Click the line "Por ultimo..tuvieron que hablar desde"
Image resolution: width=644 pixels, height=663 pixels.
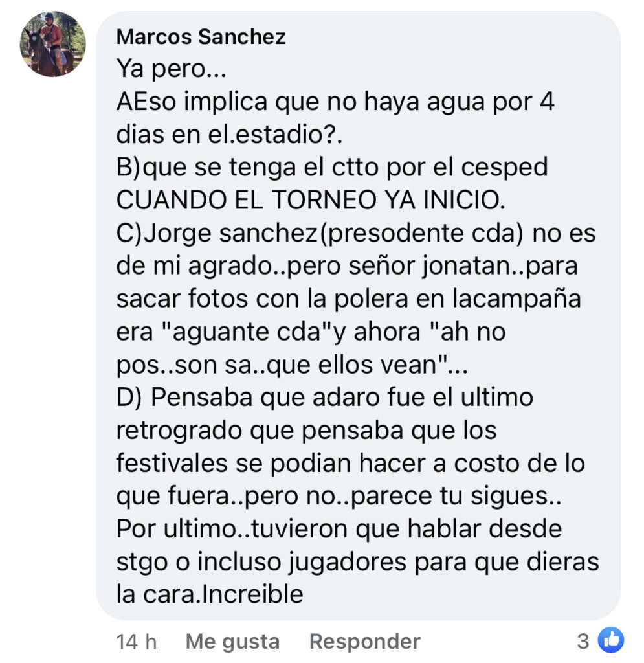339,528
